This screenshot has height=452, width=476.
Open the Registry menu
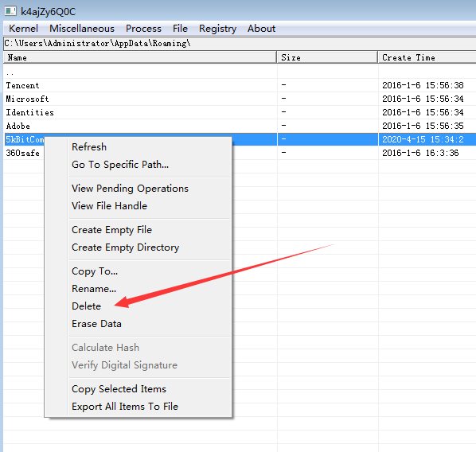(217, 29)
